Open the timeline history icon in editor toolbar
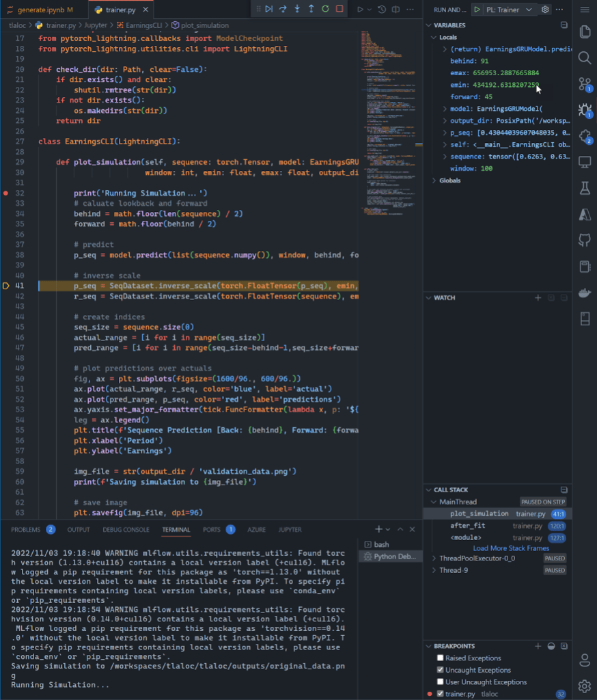Image resolution: width=597 pixels, height=700 pixels. coord(382,10)
